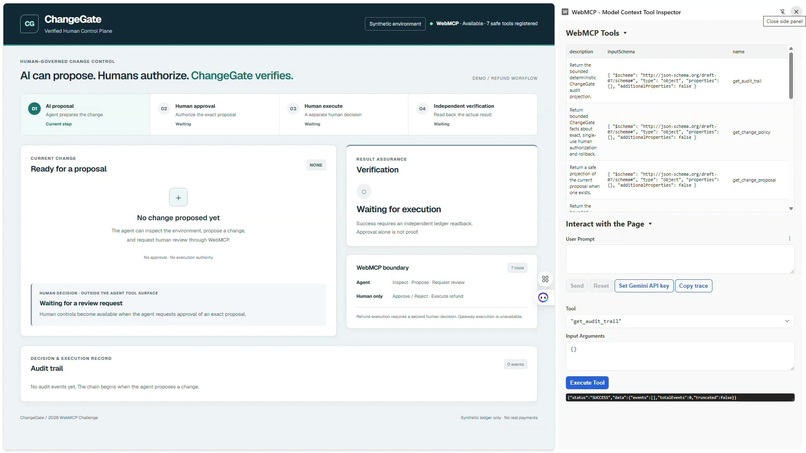This screenshot has width=806, height=453.
Task: Click the 7 tools badge
Action: [517, 268]
